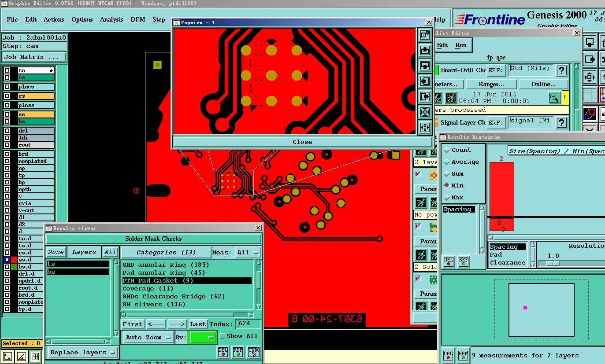The height and width of the screenshot is (364, 605).
Task: Jump to the Last result
Action: coord(198,324)
